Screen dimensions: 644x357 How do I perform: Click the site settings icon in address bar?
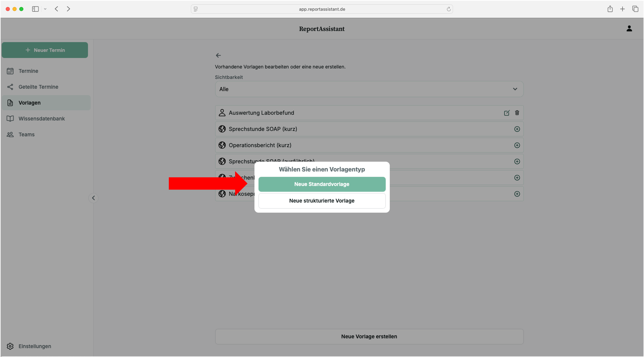click(196, 9)
